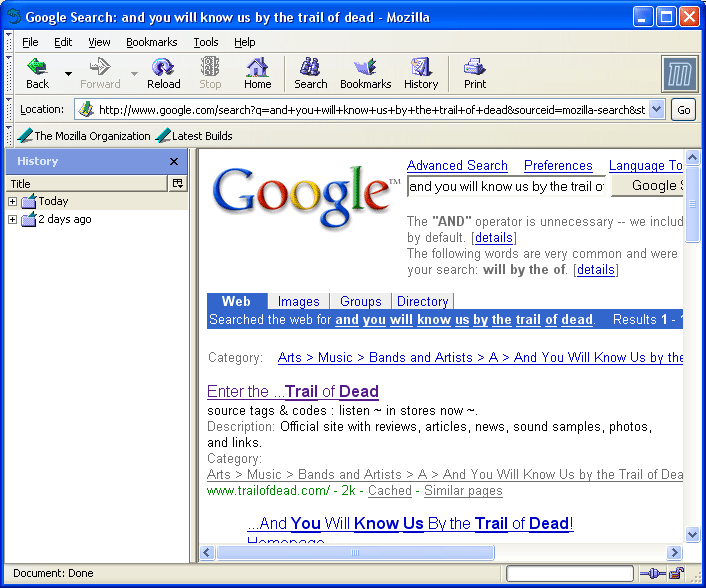
Task: Click the page proxy icon in Location bar
Action: pos(86,109)
